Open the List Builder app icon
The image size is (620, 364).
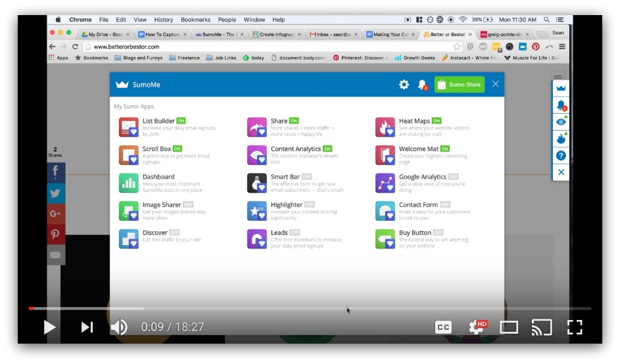[128, 127]
